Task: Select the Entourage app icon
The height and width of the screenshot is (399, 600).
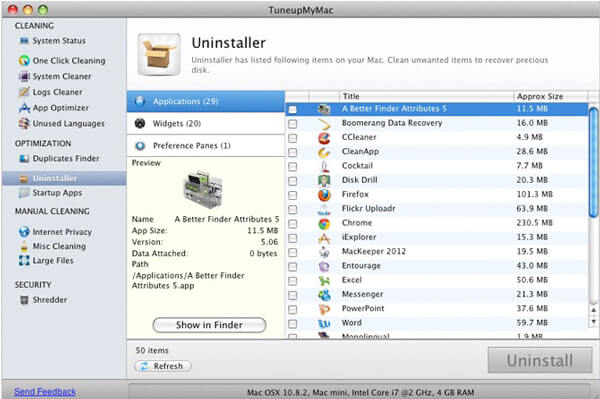Action: point(324,266)
